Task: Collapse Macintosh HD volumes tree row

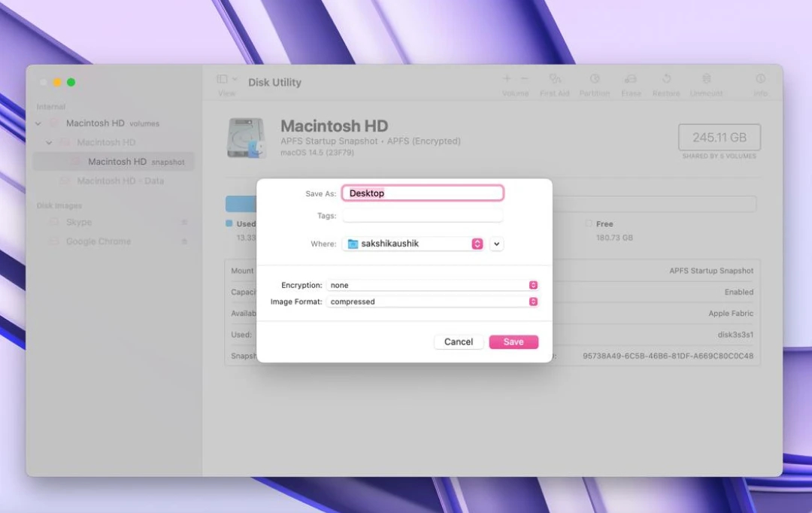Action: tap(38, 123)
